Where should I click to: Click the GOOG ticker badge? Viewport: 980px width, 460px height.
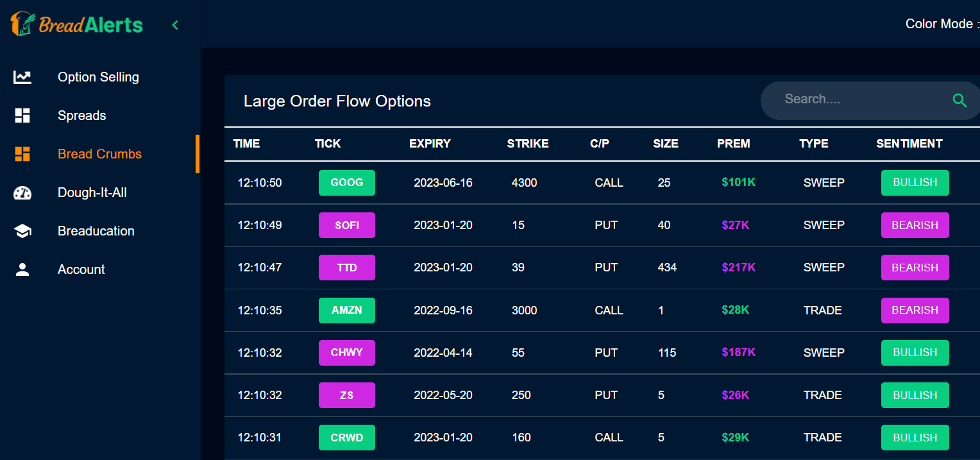point(347,183)
